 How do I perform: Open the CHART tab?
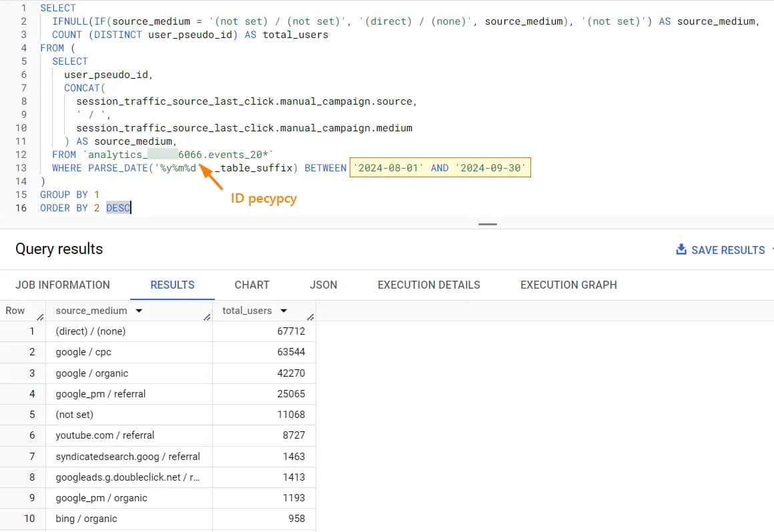(x=252, y=285)
